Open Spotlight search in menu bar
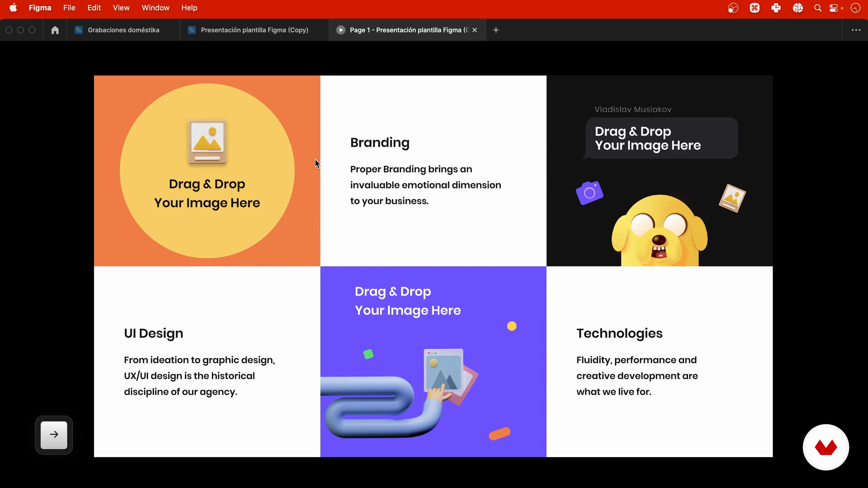 click(817, 8)
